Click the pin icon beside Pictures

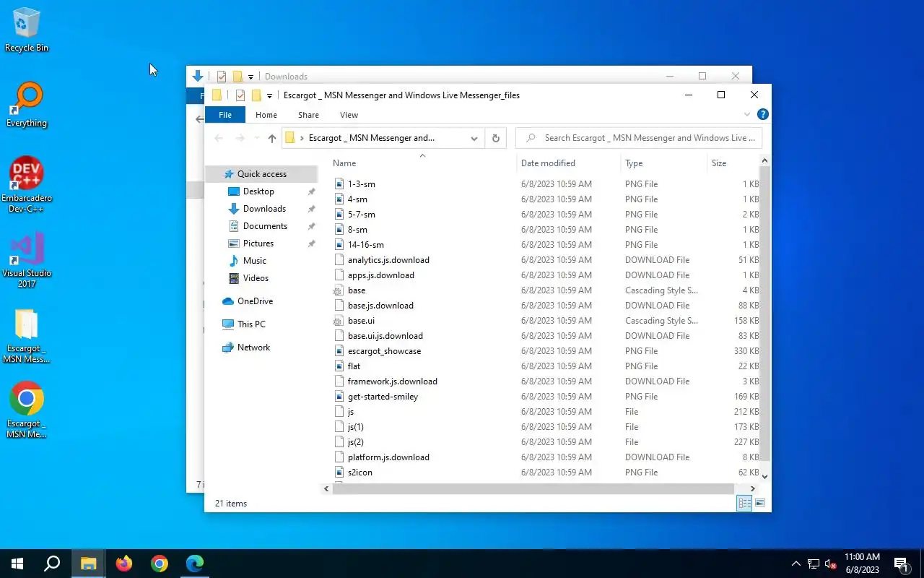[x=311, y=243]
